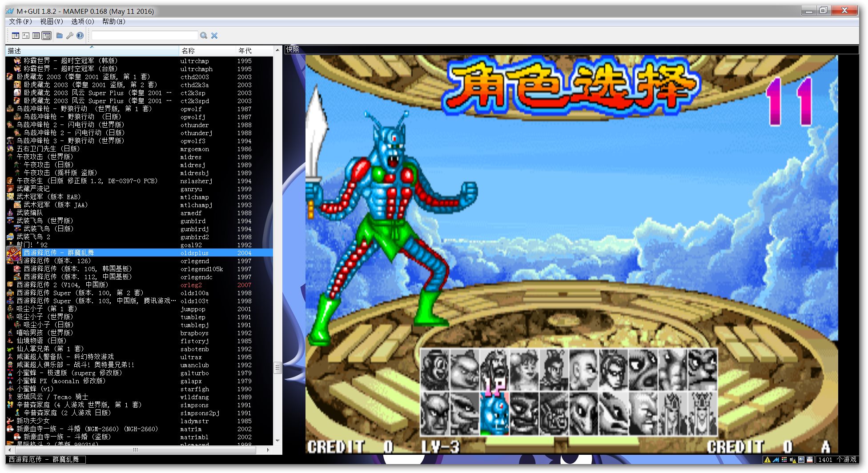This screenshot has width=868, height=473.
Task: Open the folder directories toolbar icon
Action: tap(59, 36)
